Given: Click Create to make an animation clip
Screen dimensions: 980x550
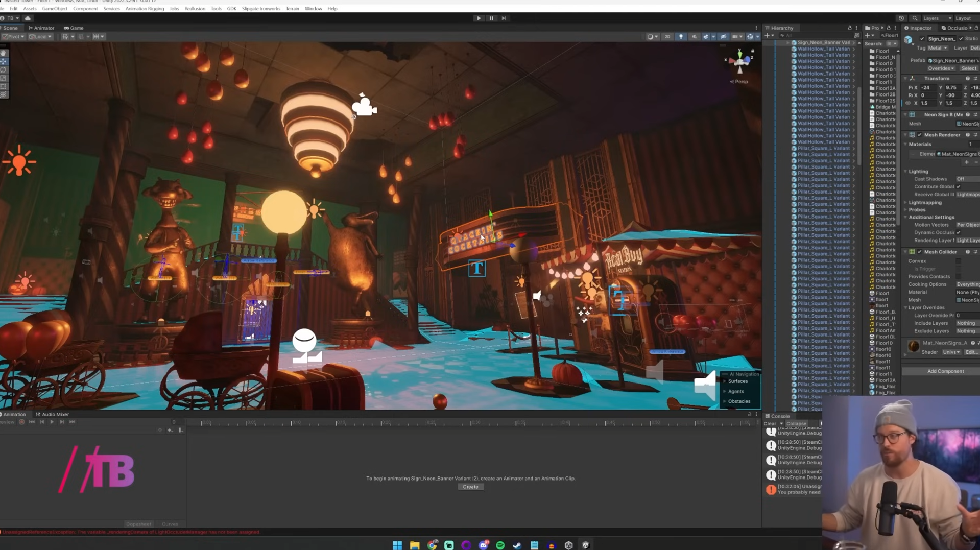Looking at the screenshot, I should (470, 487).
